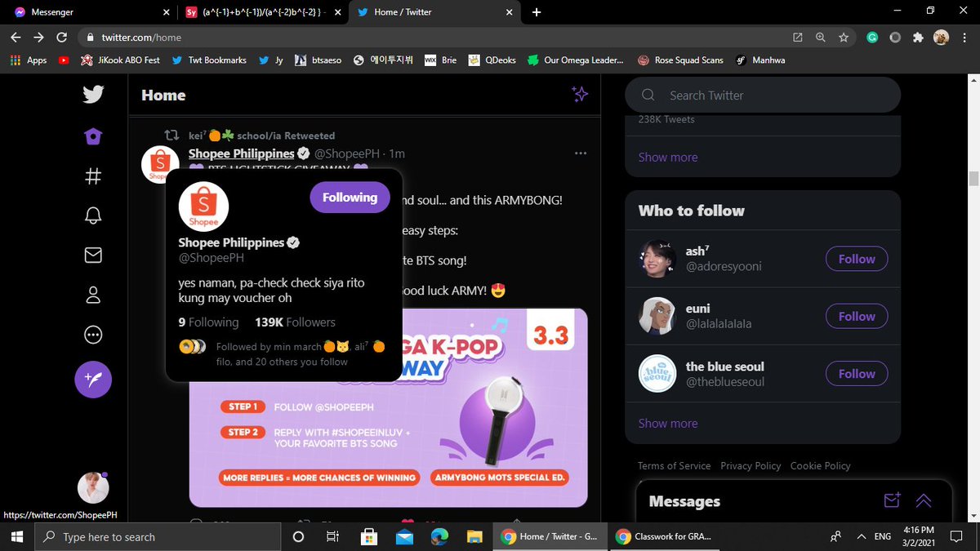This screenshot has height=551, width=980.
Task: Open a new browser tab
Action: click(x=537, y=12)
